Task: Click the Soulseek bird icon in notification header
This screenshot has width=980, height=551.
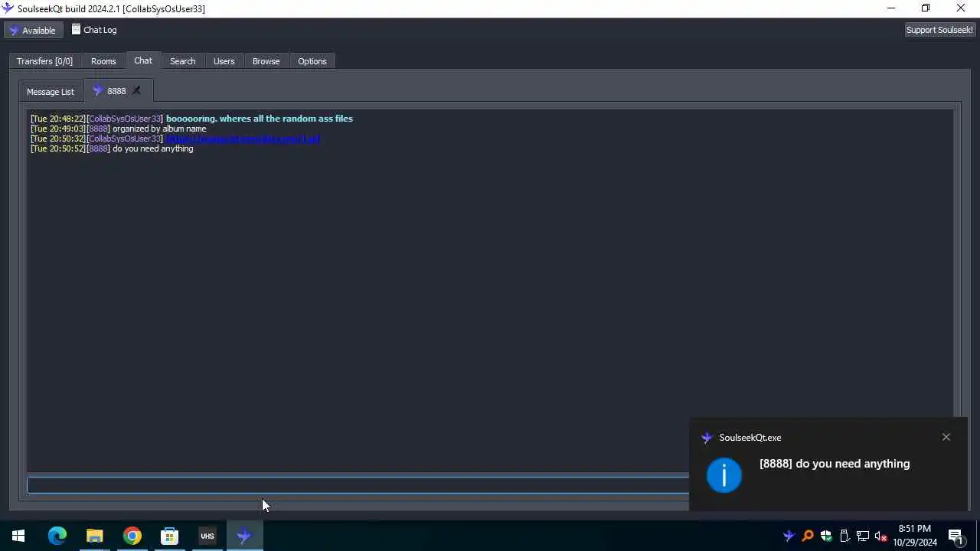Action: 707,438
